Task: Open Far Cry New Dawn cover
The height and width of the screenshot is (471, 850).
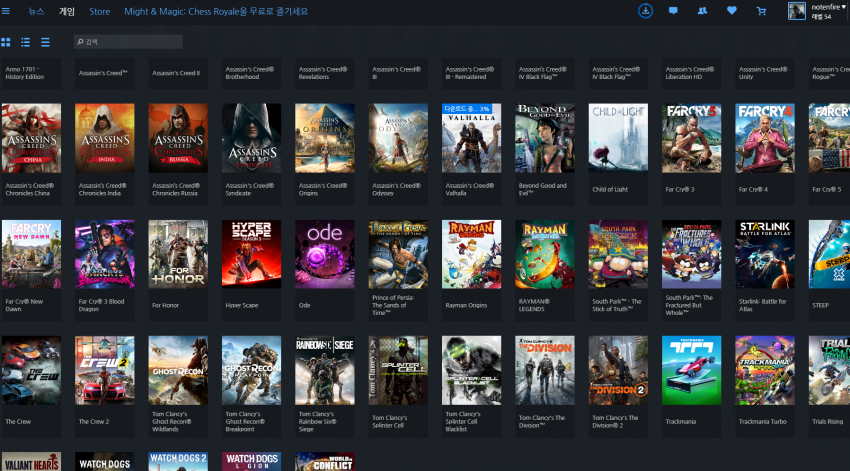Action: point(31,254)
